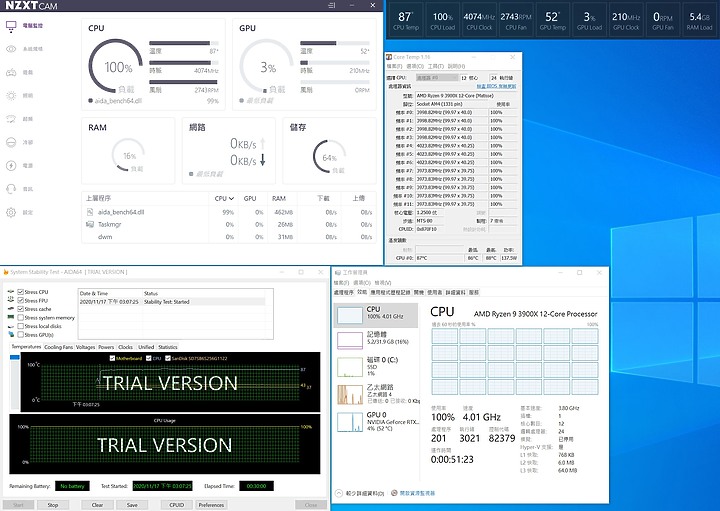
Task: Click the CPUID button in AIDA64
Action: (177, 505)
